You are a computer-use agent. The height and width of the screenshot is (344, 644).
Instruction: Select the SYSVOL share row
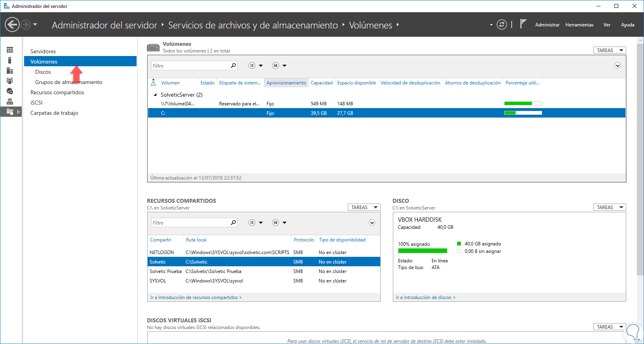pyautogui.click(x=264, y=281)
